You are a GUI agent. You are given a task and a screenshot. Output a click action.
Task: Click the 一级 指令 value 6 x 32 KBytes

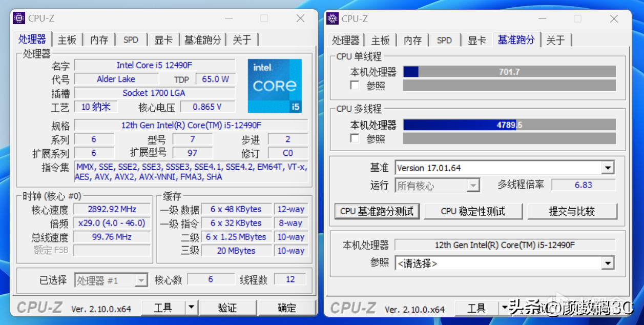pyautogui.click(x=236, y=223)
